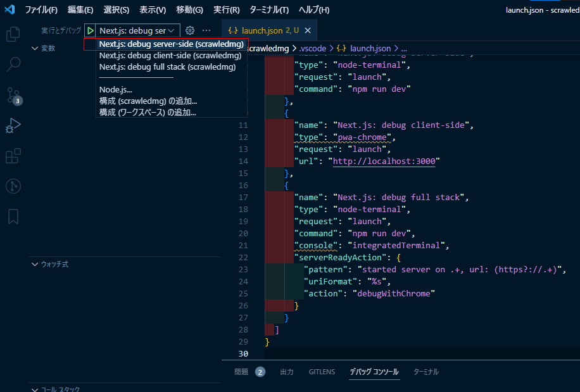Click the "Next.js: debug client-side" name value
Image resolution: width=580 pixels, height=392 pixels.
tap(401, 125)
